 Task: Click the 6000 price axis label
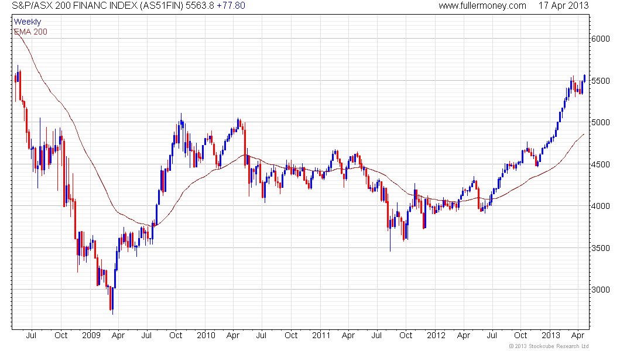click(x=601, y=39)
